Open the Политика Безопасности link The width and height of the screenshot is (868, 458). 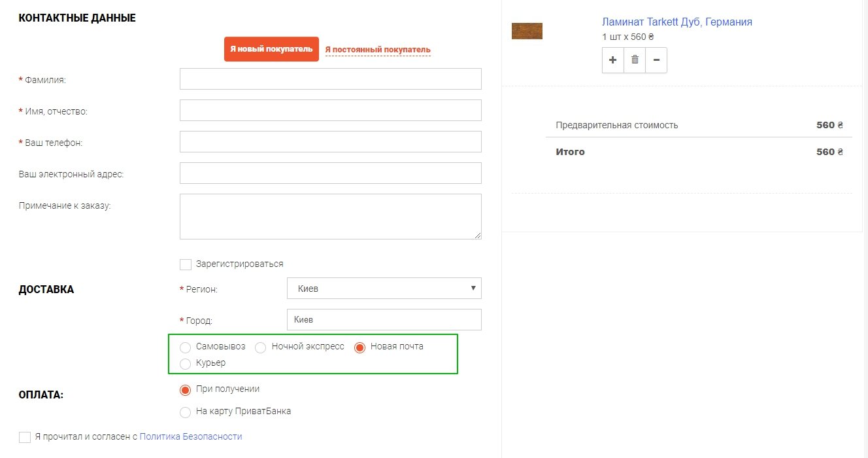click(x=191, y=436)
